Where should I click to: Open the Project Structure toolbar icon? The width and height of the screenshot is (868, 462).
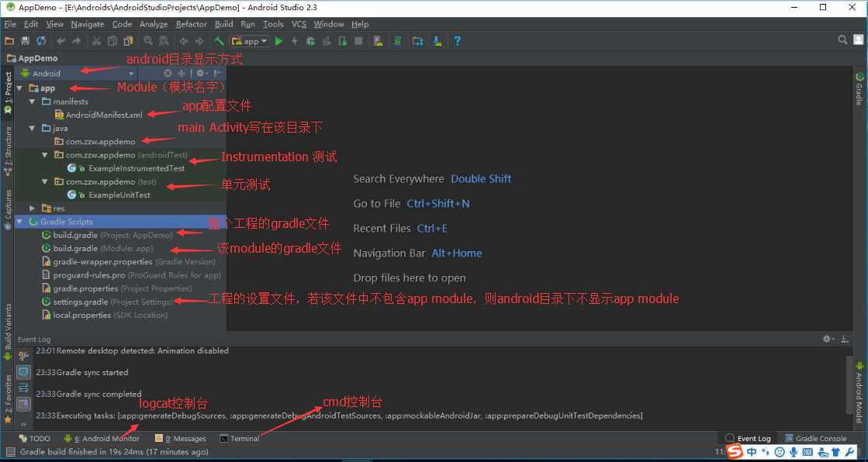(417, 41)
